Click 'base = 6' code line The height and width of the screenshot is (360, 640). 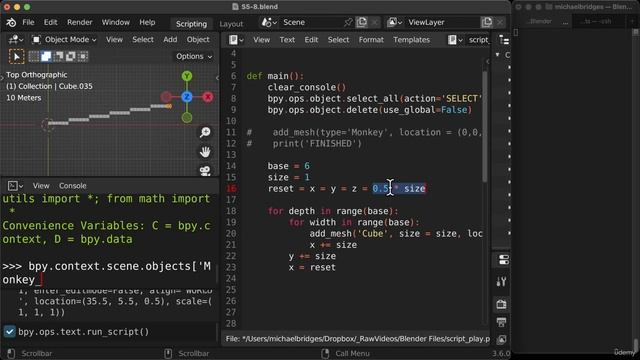289,166
